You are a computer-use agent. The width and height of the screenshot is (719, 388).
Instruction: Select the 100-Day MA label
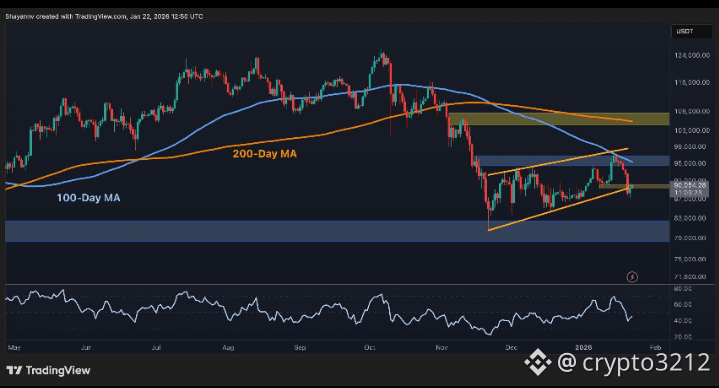pyautogui.click(x=88, y=198)
